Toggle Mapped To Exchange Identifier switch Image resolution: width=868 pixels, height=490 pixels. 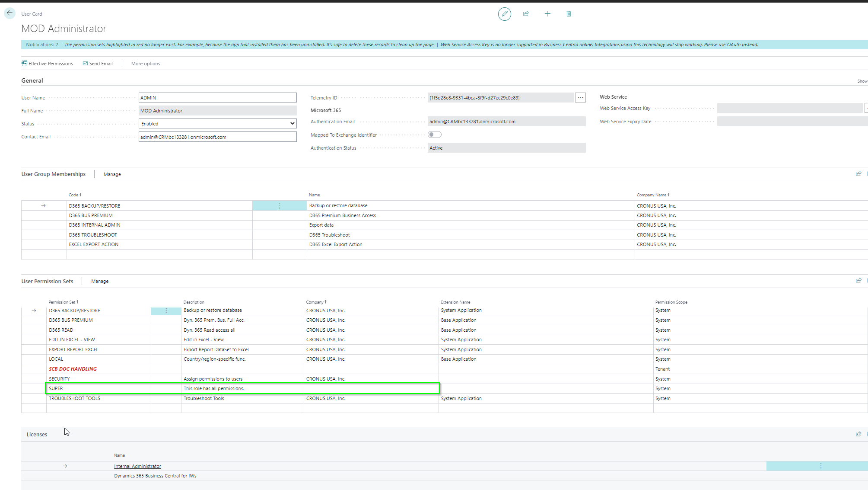click(x=434, y=135)
